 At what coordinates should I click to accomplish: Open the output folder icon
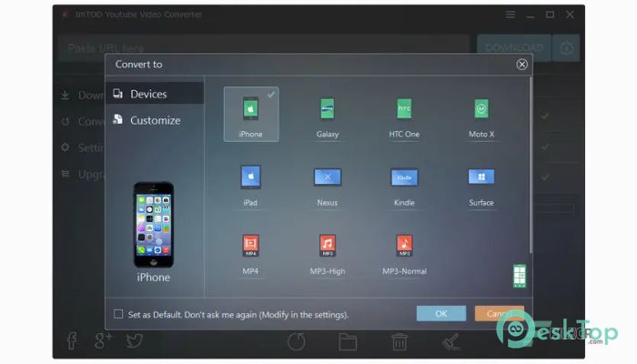[348, 341]
